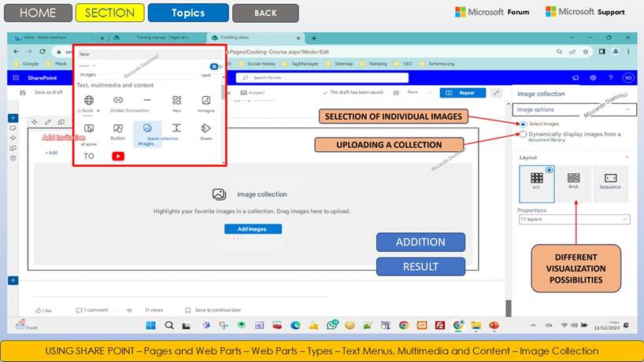The width and height of the screenshot is (644, 362).
Task: Open the category filter dropdown in picker
Action: coord(87,66)
